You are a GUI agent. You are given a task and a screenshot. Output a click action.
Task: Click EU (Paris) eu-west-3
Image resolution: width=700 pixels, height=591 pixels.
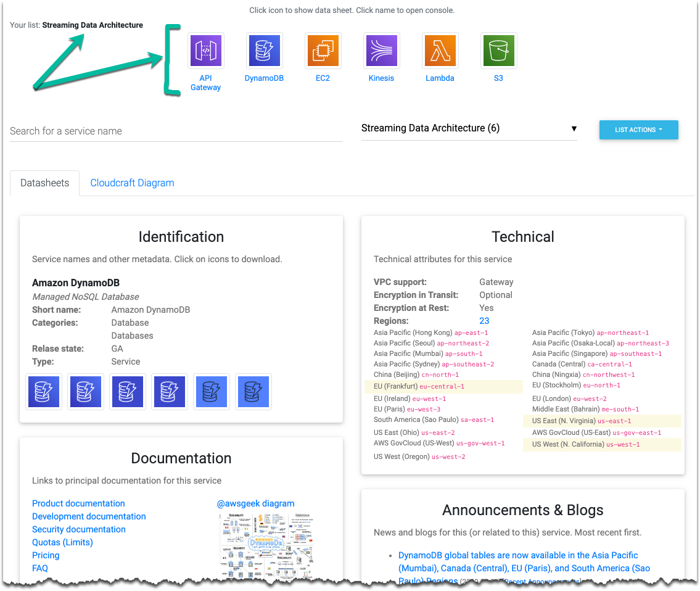pos(406,409)
